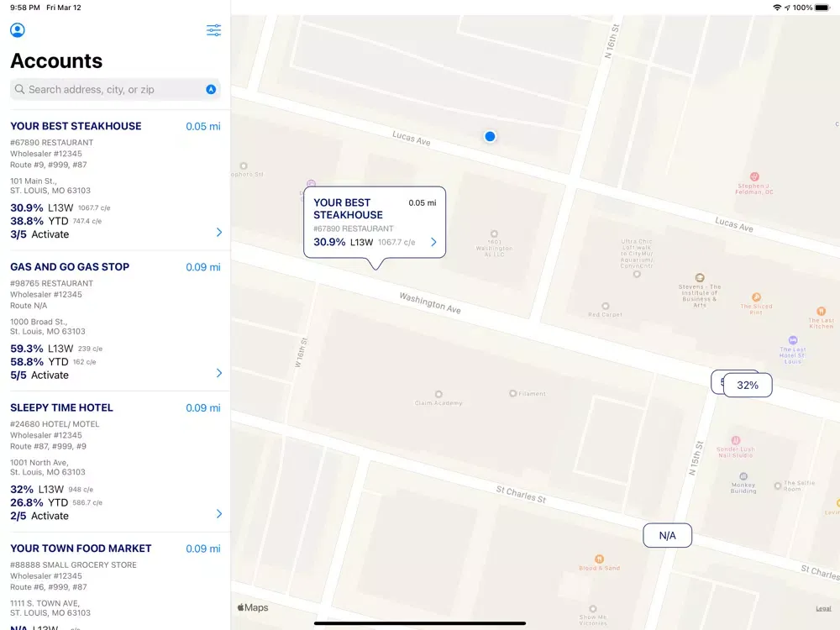Tap The Last Hotel St Louis pin

tap(793, 340)
